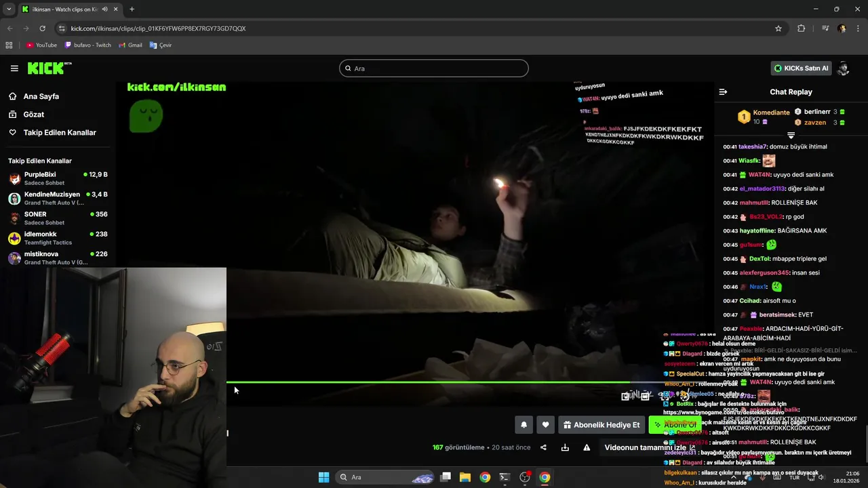
Task: Share the clip via share icon
Action: pos(543,447)
